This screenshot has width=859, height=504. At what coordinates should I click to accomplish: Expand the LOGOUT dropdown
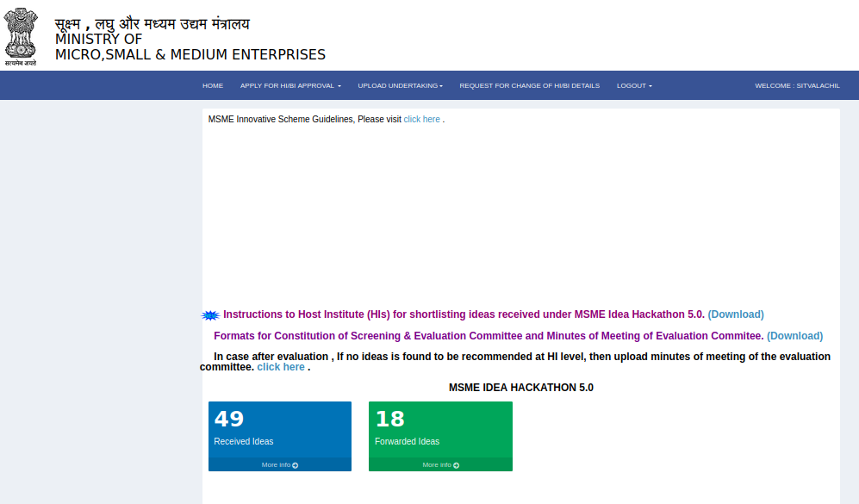(x=633, y=85)
